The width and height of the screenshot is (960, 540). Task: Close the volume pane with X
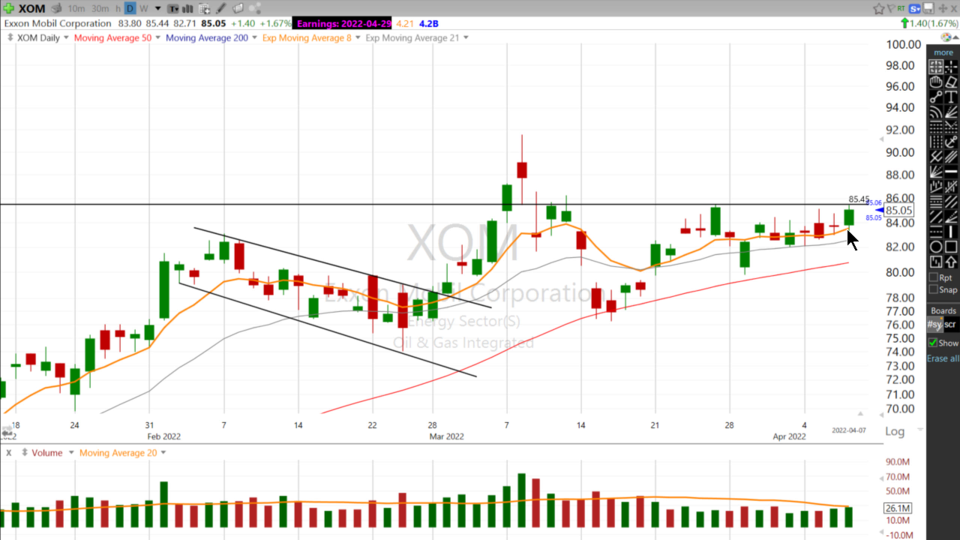click(9, 452)
